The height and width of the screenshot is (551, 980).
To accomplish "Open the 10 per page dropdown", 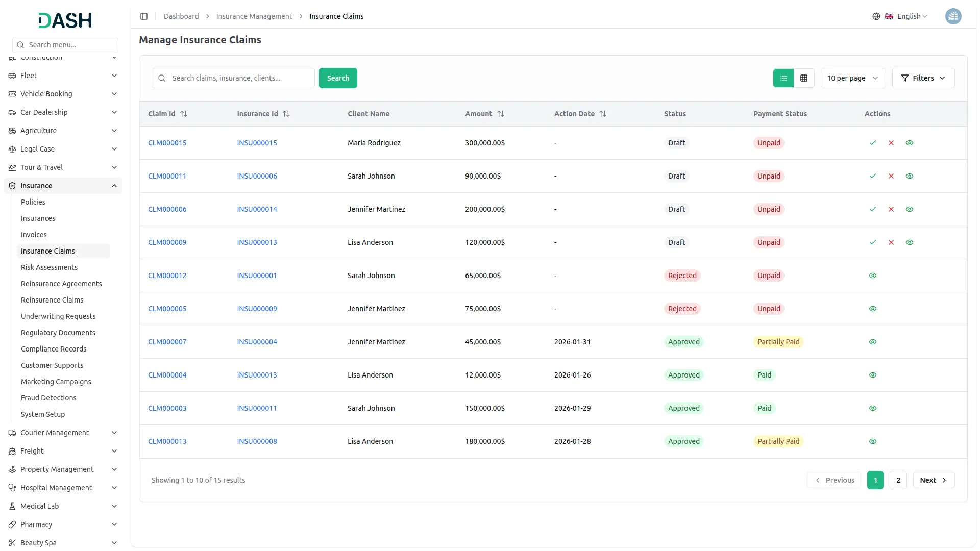I will 852,78.
